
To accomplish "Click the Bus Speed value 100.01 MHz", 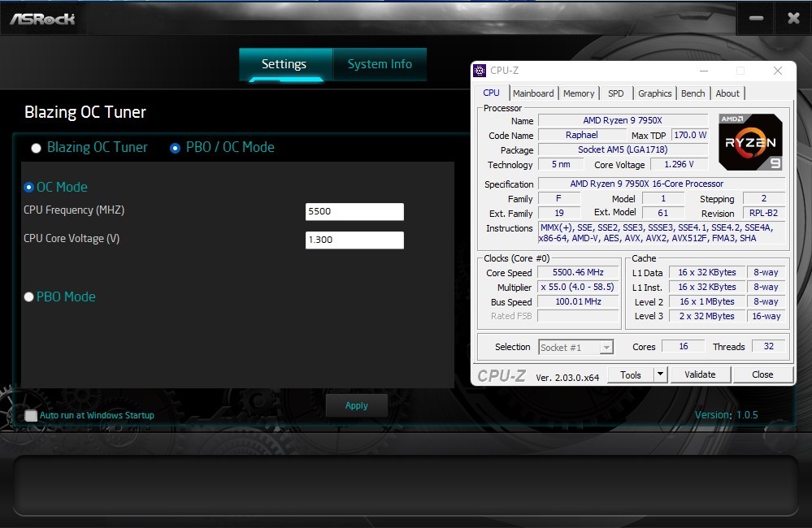I will pyautogui.click(x=578, y=301).
